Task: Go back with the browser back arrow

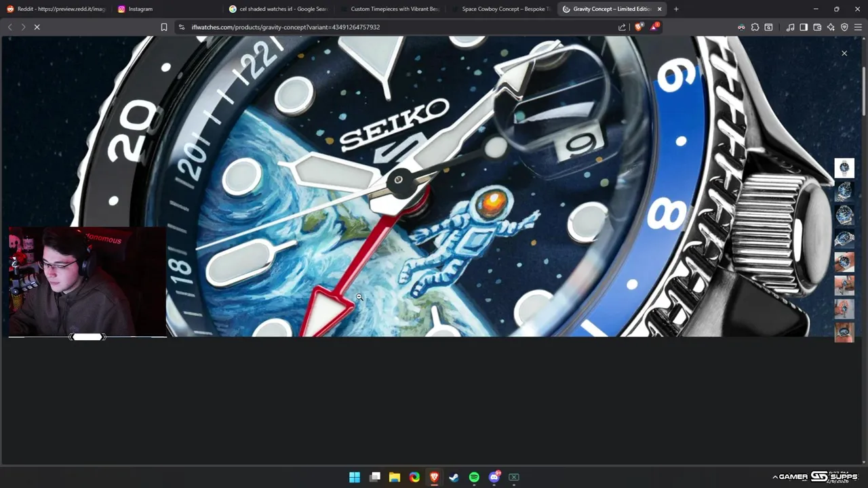Action: pos(9,27)
